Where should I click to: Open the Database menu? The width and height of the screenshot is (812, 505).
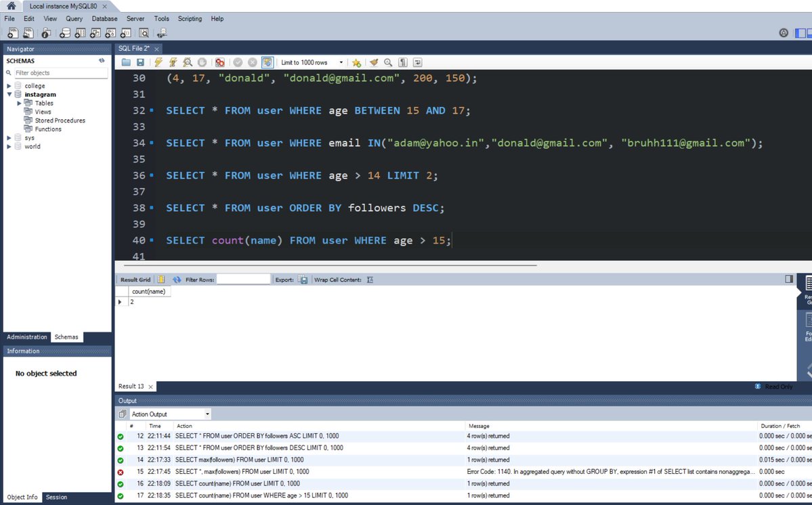click(104, 19)
